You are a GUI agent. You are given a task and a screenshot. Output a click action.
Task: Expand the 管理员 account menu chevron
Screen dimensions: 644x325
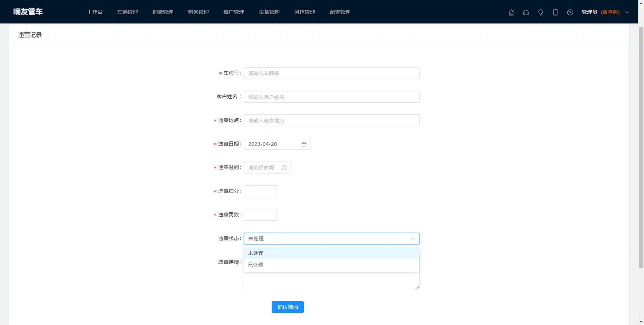627,12
